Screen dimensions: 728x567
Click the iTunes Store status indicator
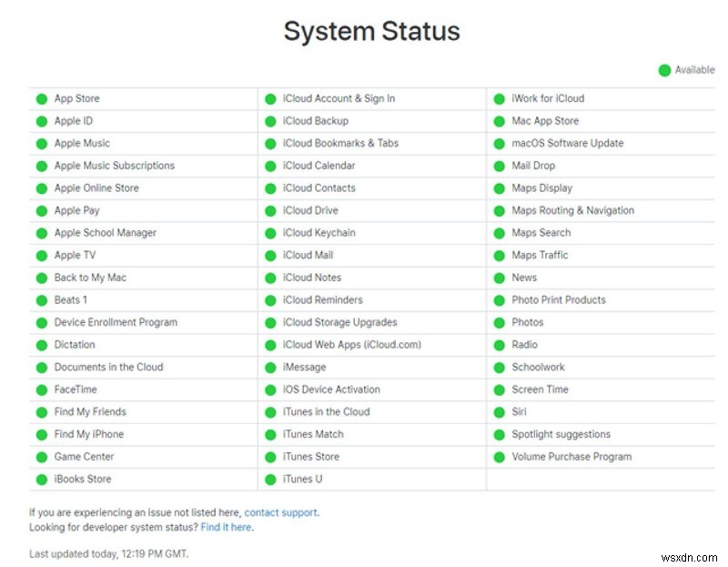tap(268, 456)
